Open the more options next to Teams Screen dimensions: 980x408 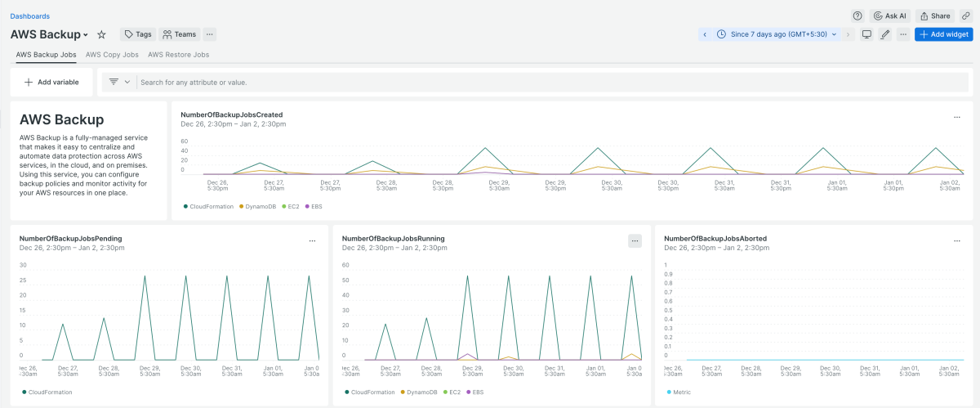[210, 34]
